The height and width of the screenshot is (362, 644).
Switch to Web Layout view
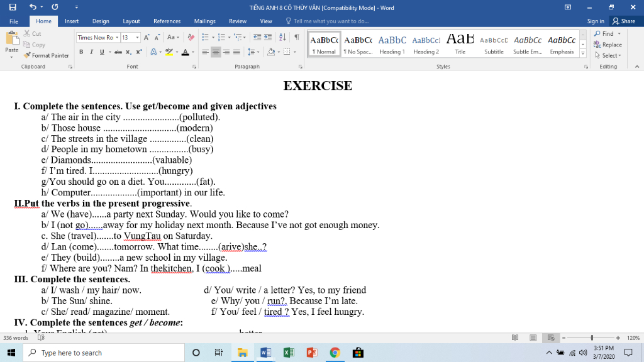point(551,337)
